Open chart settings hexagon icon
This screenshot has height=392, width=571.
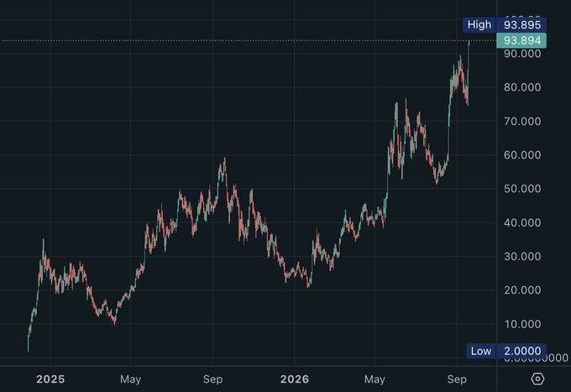pyautogui.click(x=537, y=379)
